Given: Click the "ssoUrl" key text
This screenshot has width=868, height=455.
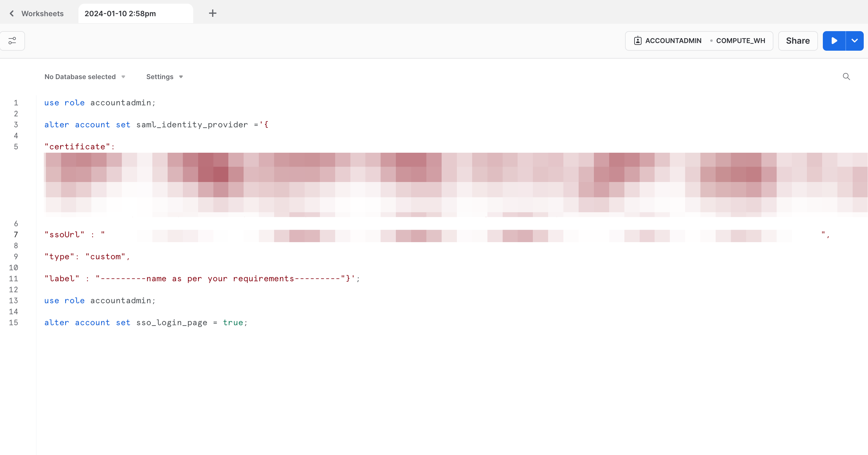Looking at the screenshot, I should coord(64,235).
